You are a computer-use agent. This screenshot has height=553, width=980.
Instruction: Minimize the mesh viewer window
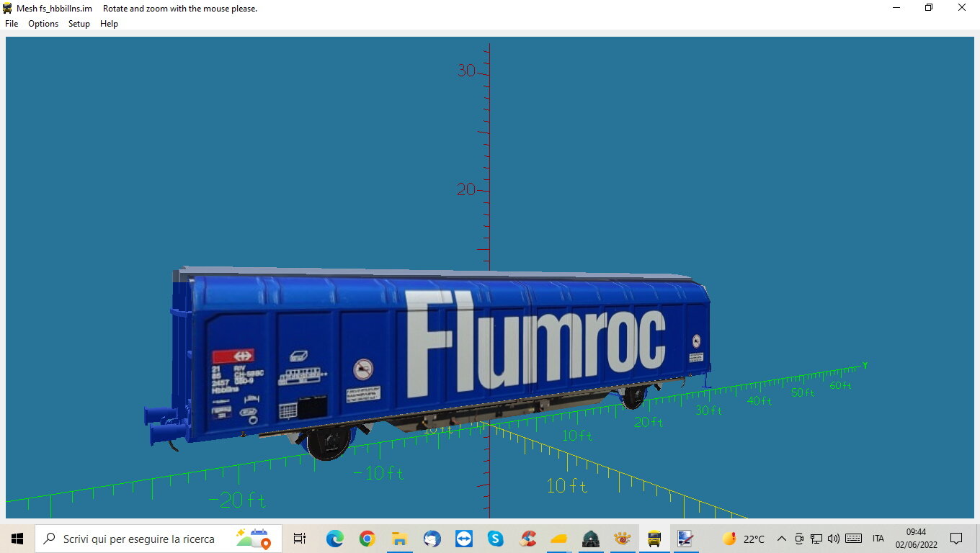tap(896, 8)
